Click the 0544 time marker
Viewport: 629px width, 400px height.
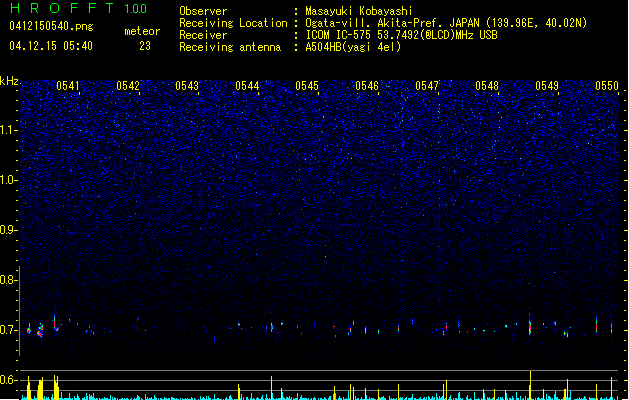click(247, 86)
